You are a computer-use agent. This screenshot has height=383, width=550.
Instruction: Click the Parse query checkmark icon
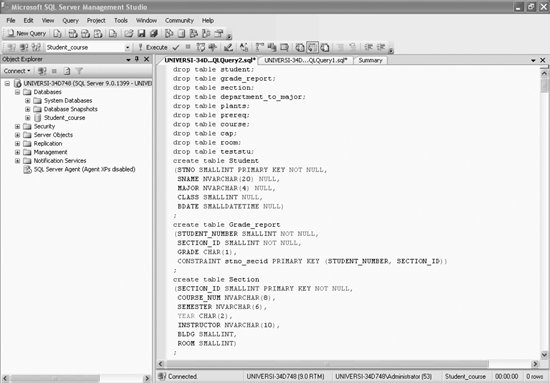click(x=176, y=47)
